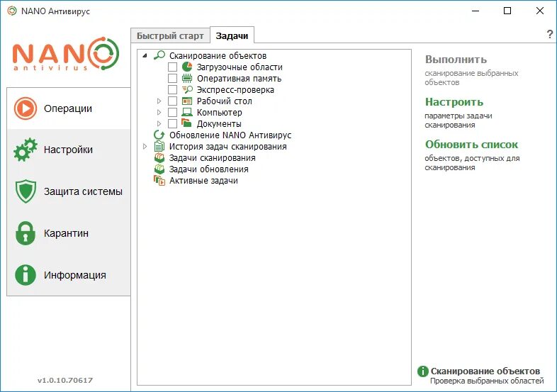Enable the Экспресс-проверка checkbox
The width and height of the screenshot is (557, 392).
[x=172, y=89]
